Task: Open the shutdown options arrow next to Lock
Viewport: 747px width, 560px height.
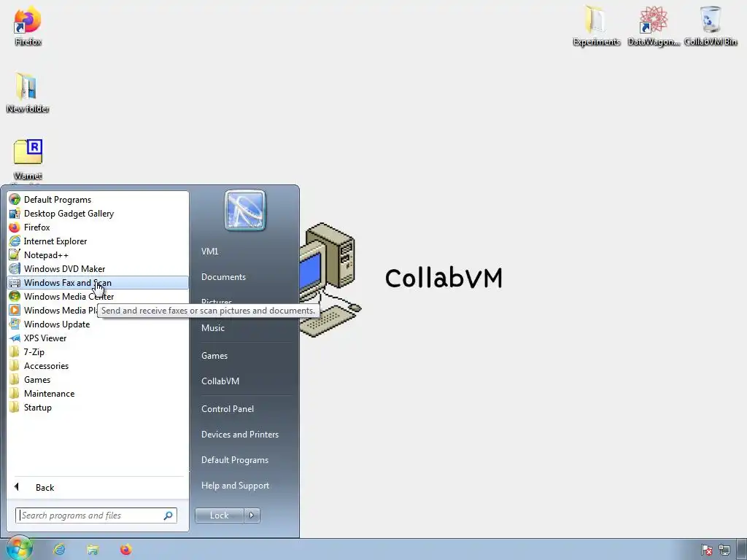Action: pos(252,516)
